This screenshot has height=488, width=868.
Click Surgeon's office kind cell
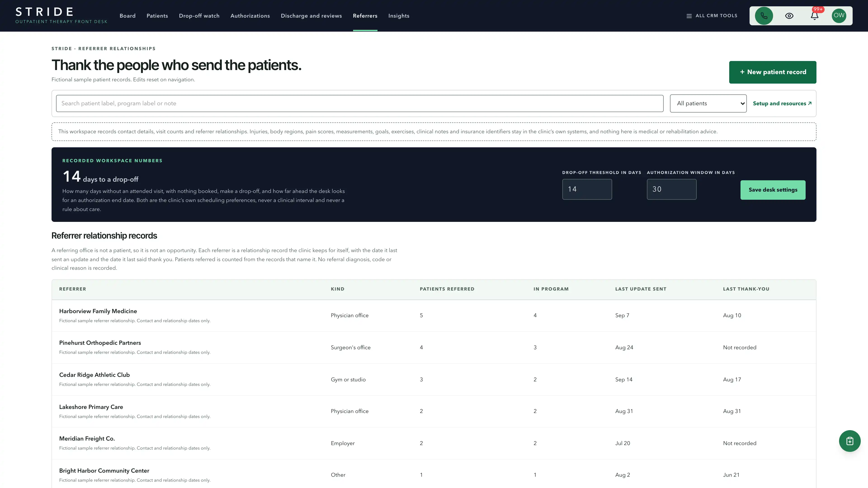350,347
